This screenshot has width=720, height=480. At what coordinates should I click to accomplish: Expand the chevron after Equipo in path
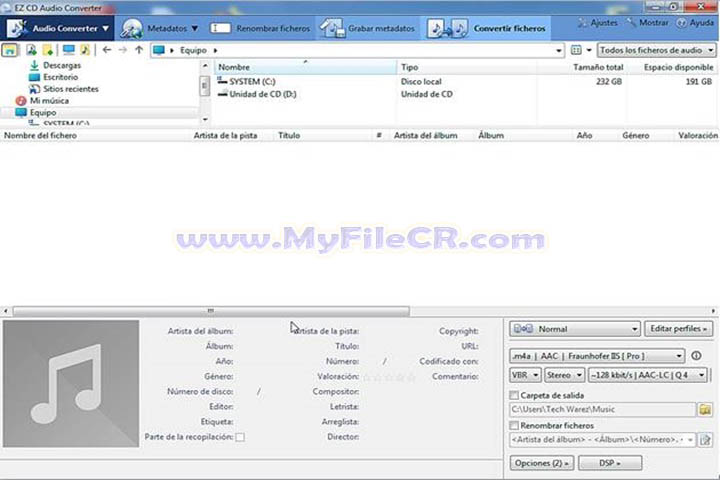[x=215, y=50]
